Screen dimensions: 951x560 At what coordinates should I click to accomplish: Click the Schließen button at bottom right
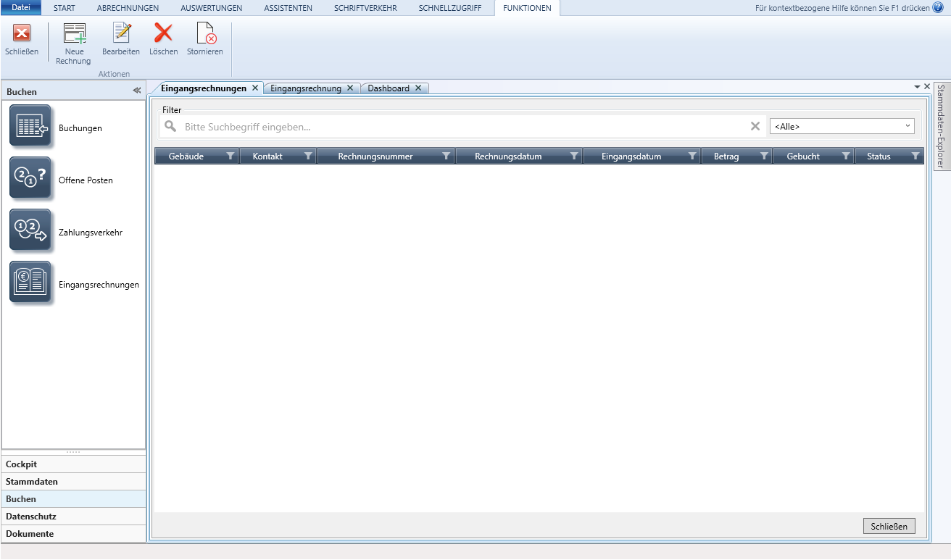889,526
